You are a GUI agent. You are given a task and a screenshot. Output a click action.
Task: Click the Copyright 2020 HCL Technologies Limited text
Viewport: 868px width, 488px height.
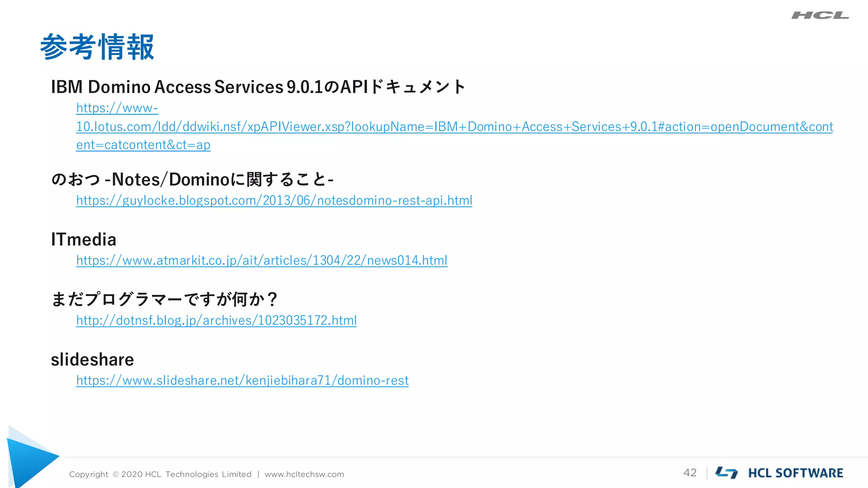click(160, 474)
